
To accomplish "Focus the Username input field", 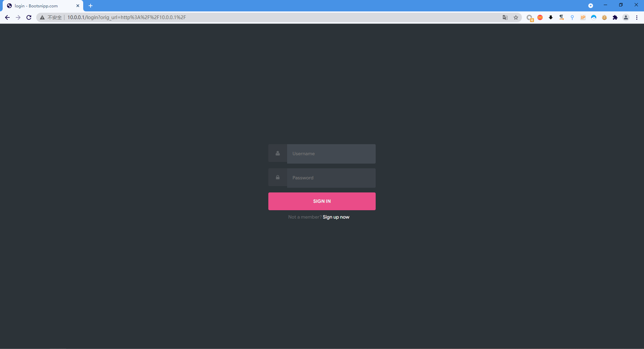I will pos(331,154).
